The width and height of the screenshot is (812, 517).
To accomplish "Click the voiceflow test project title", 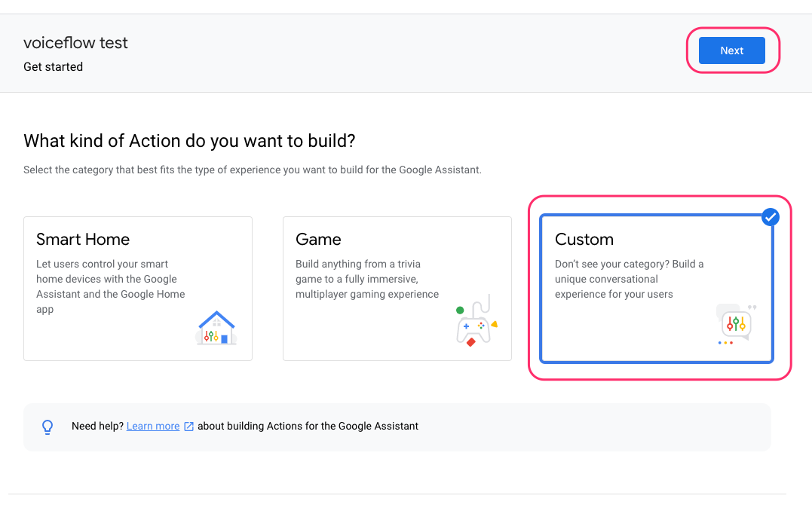I will (75, 42).
